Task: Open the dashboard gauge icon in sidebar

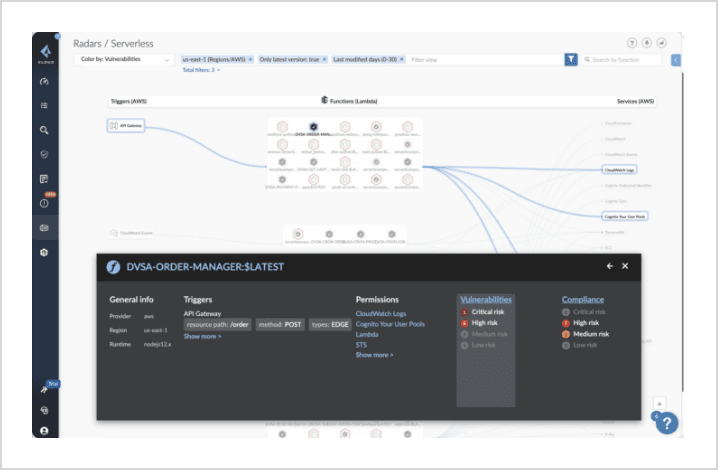Action: [44, 82]
